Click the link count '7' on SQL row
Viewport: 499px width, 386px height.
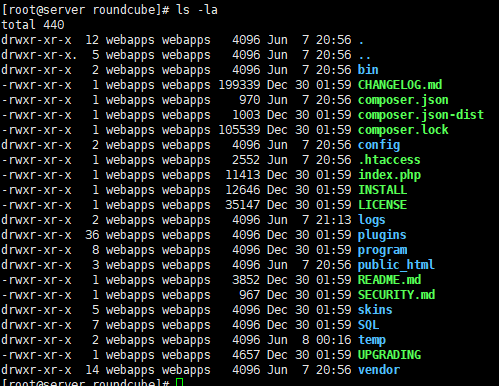[x=96, y=325]
